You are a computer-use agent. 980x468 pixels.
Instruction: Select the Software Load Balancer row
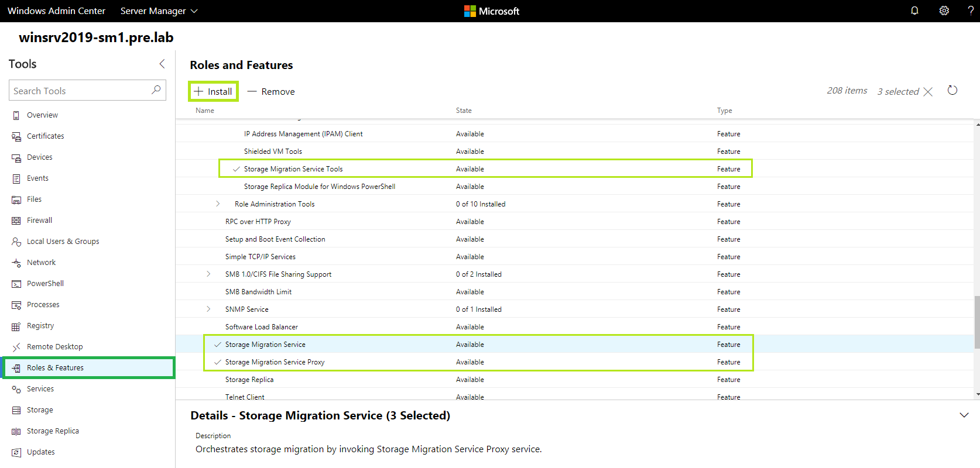coord(574,326)
